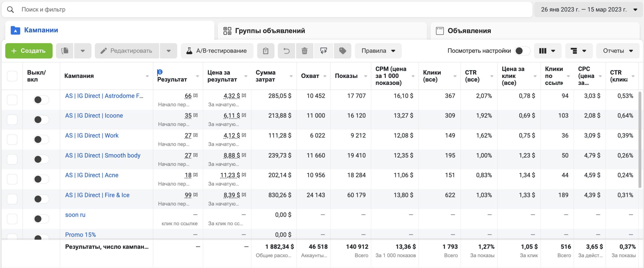Open AS | IG Direct | Icoone campaign
Viewport: 644px width, 268px height.
(x=94, y=116)
